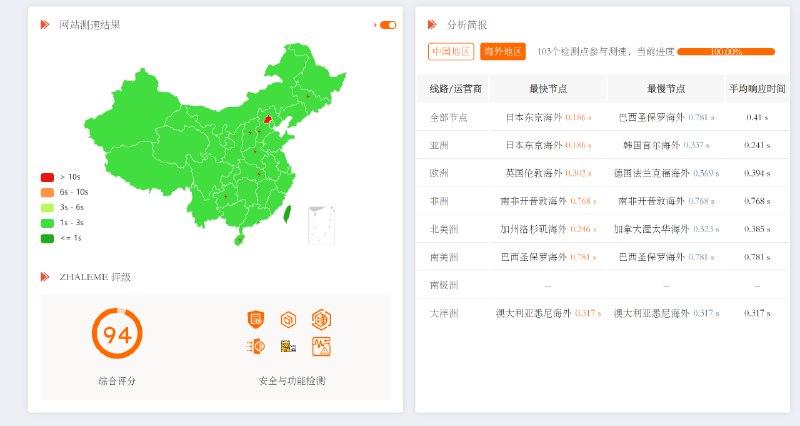Click the hexagon cube detection icon

pos(288,320)
